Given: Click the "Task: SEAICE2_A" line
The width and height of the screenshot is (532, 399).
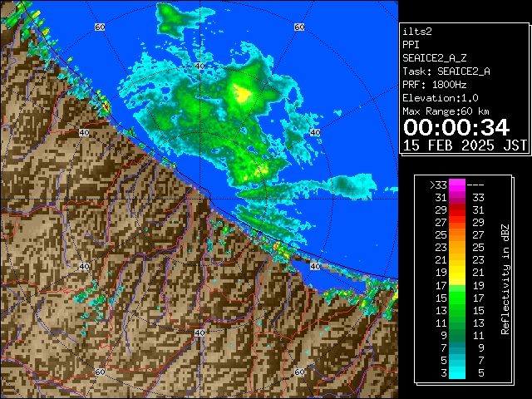Looking at the screenshot, I should 446,71.
